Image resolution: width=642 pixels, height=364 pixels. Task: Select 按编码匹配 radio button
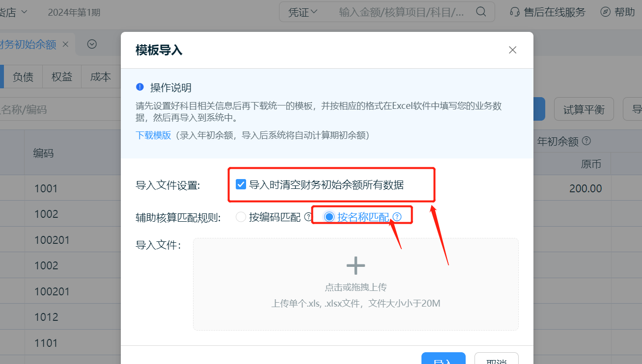[241, 217]
